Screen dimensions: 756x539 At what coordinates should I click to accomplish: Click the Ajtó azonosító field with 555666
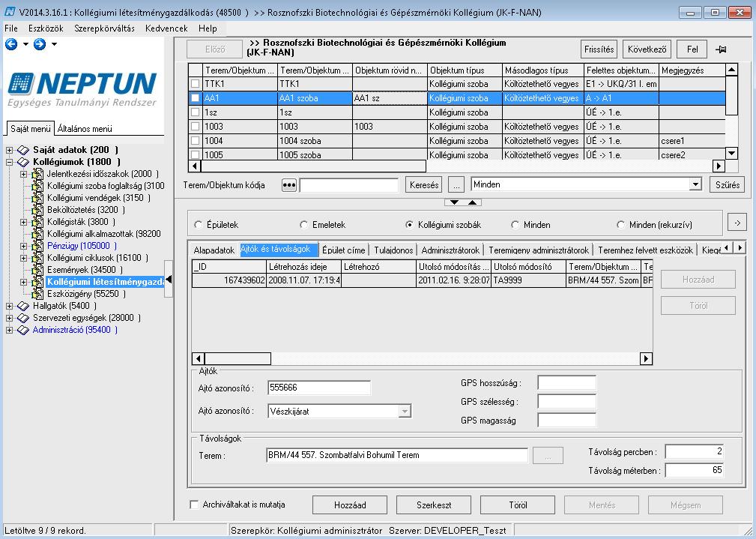point(319,388)
